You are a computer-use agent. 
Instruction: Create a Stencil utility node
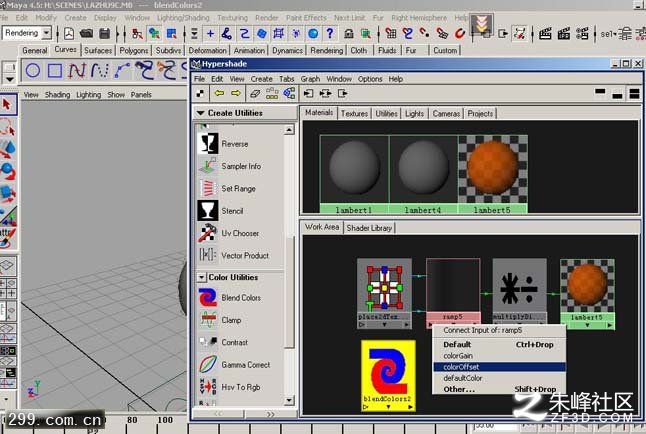(x=220, y=211)
